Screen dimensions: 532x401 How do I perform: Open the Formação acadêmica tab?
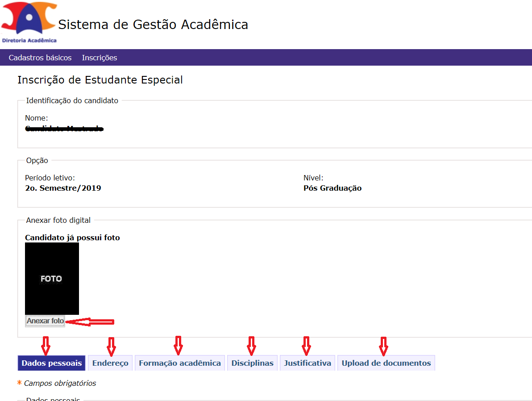pos(180,363)
